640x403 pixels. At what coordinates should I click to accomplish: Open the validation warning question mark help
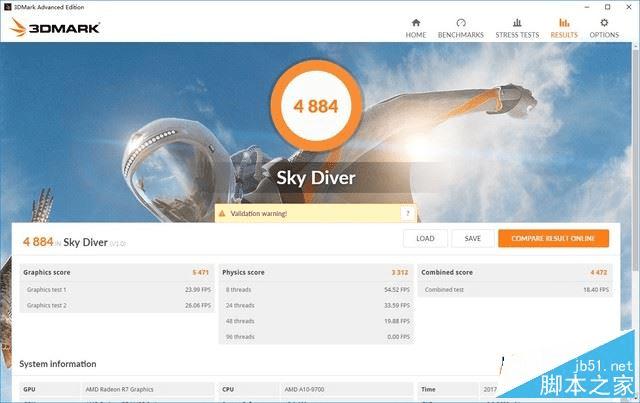coord(407,213)
